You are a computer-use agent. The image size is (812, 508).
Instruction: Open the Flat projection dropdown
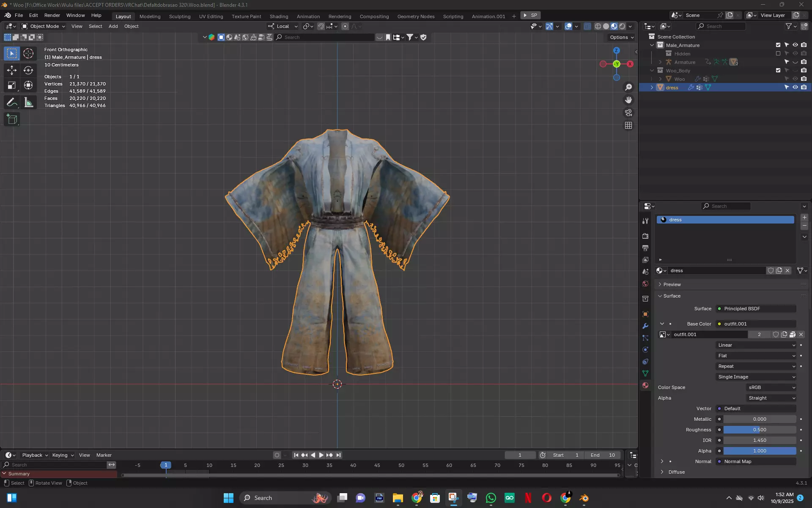(756, 356)
